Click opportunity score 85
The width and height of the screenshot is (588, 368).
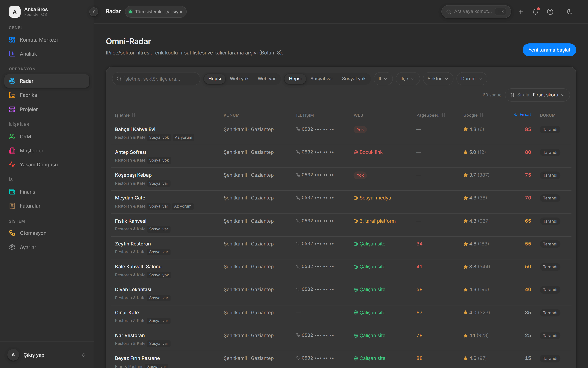tap(528, 129)
